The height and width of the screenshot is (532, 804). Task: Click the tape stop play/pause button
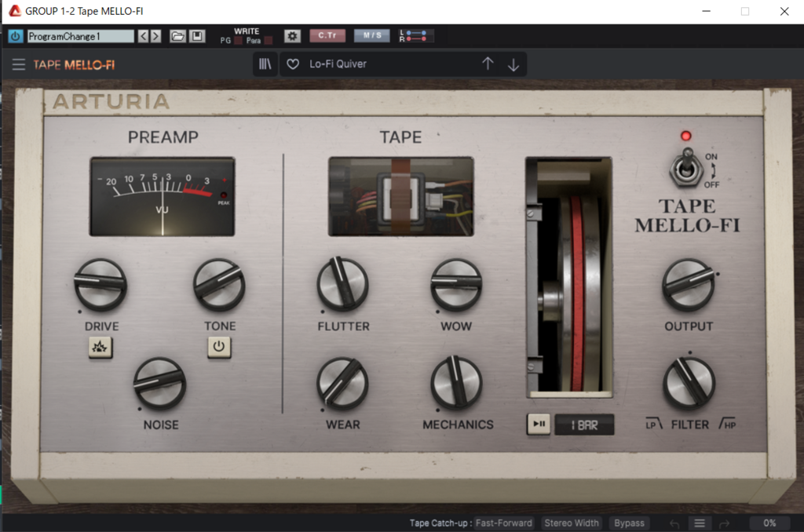point(539,424)
